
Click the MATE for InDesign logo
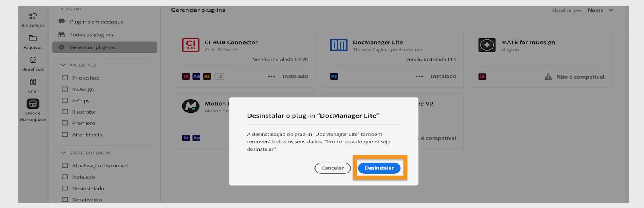click(x=487, y=45)
